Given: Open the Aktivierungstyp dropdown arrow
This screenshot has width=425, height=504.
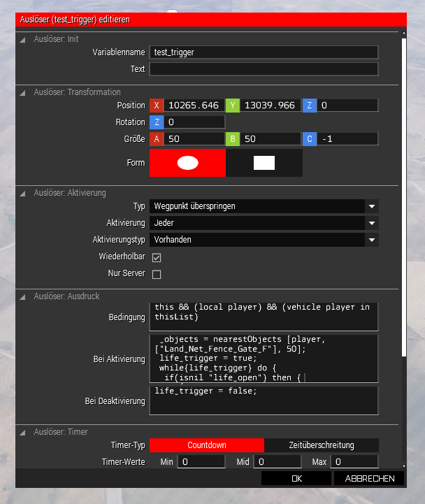Looking at the screenshot, I should pyautogui.click(x=372, y=240).
